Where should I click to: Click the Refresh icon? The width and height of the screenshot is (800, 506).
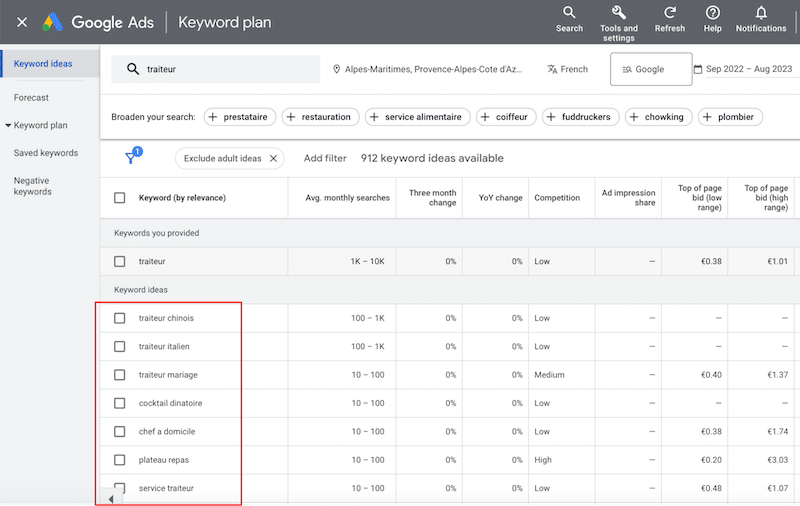pyautogui.click(x=669, y=13)
